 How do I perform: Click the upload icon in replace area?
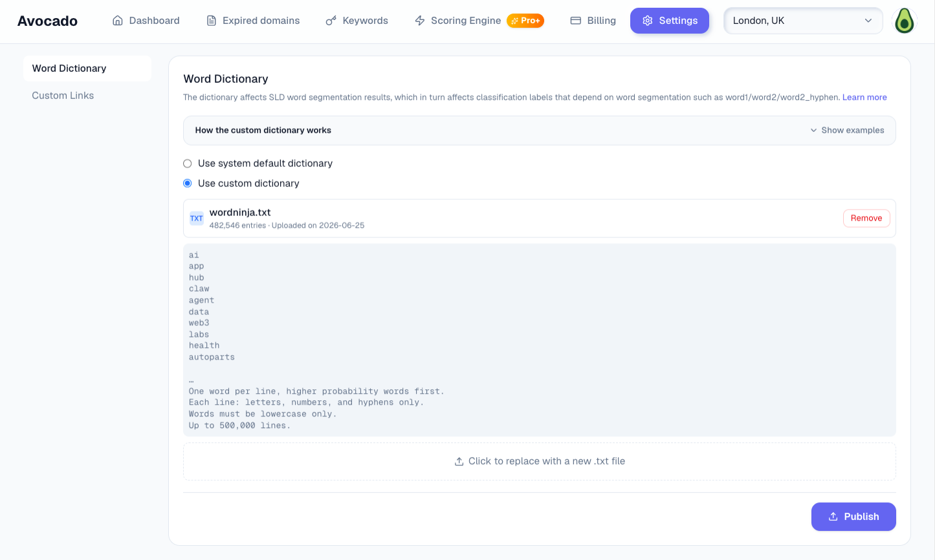pos(459,462)
